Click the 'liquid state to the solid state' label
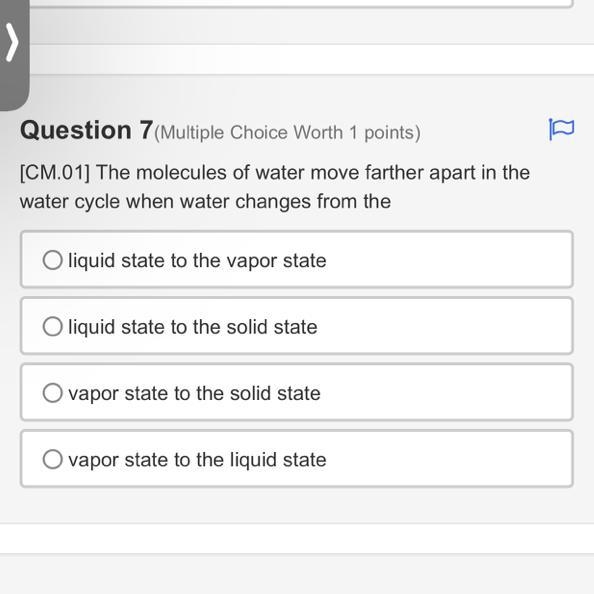The height and width of the screenshot is (594, 594). click(192, 327)
